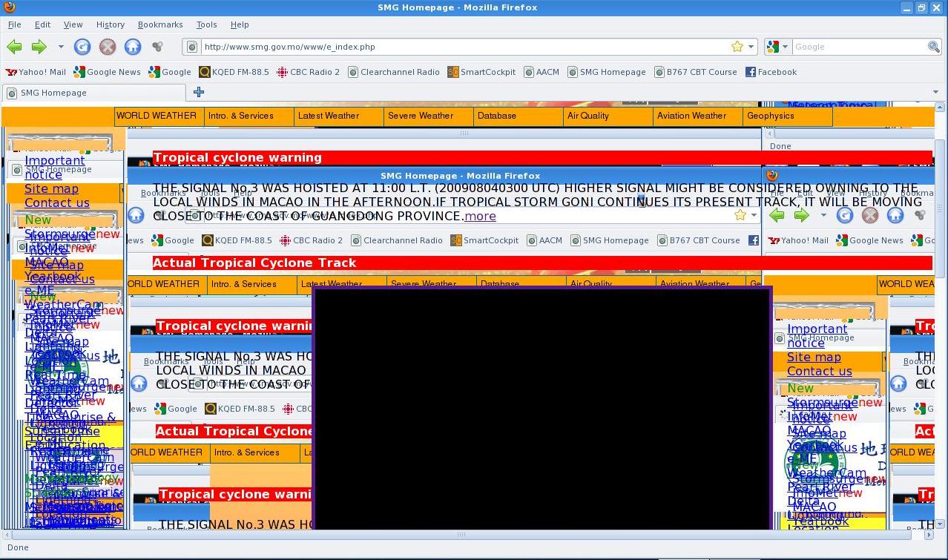Screen dimensions: 948x560
Task: Open the AACM bookmark in the bookmarks toolbar
Action: point(542,72)
